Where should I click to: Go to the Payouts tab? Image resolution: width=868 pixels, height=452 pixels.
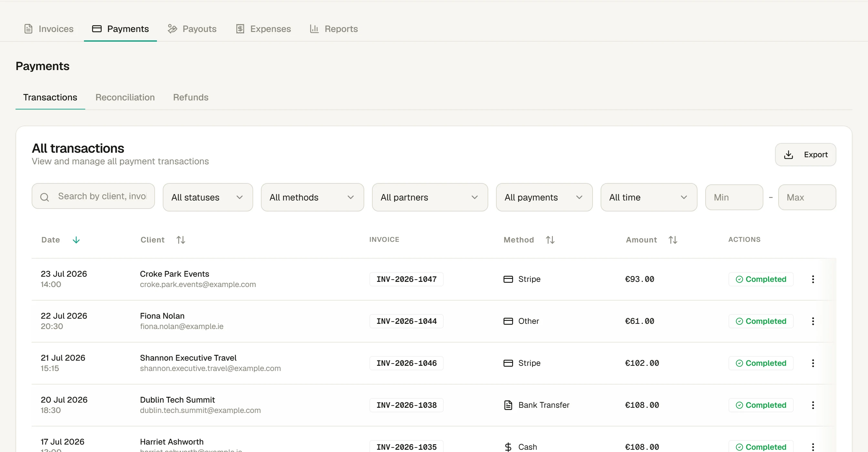pos(192,29)
